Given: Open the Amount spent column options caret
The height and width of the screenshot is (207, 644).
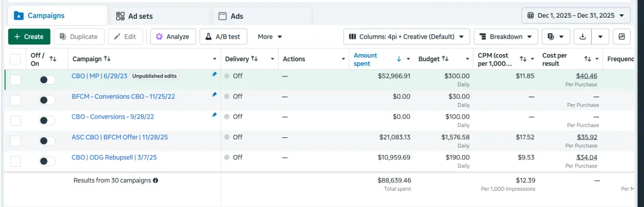Looking at the screenshot, I should click(x=408, y=59).
